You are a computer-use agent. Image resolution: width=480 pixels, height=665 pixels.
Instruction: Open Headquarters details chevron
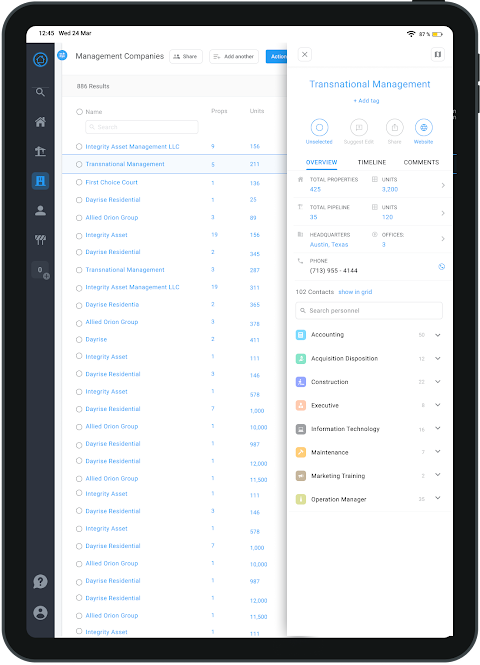pyautogui.click(x=443, y=239)
